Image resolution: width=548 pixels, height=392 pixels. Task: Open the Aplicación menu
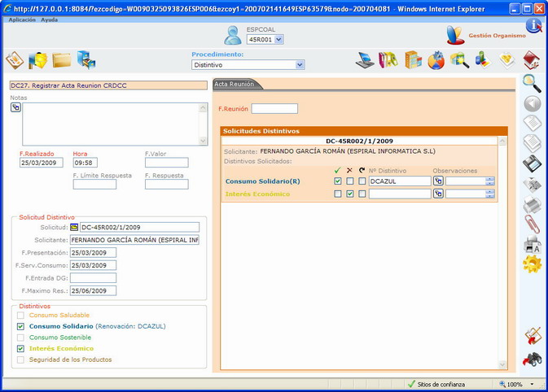point(21,19)
